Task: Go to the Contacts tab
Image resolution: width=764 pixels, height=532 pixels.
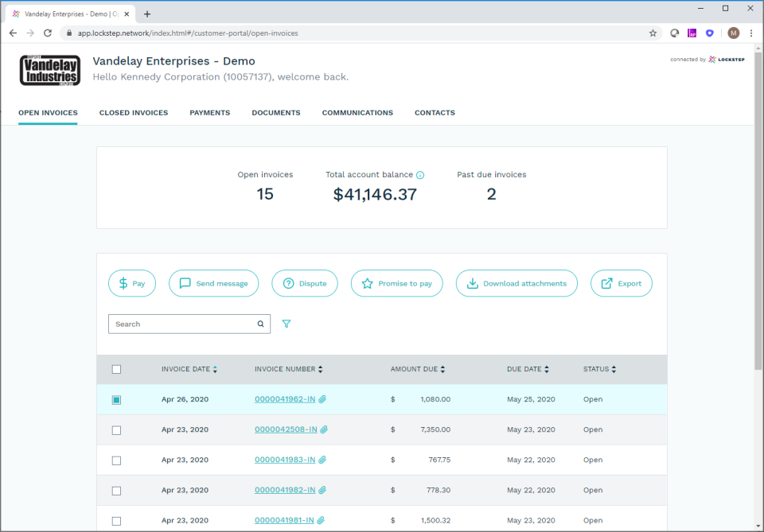Action: pos(435,113)
